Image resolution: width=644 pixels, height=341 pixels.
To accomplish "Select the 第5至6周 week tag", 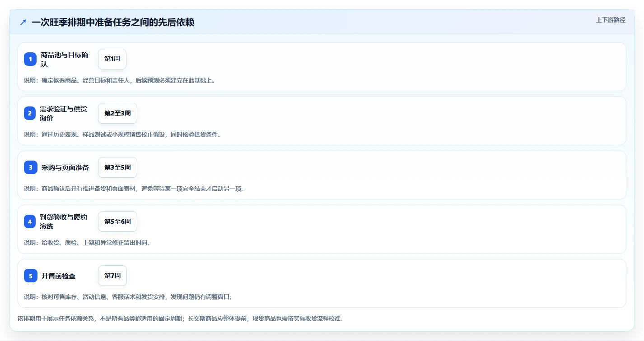I will 117,221.
